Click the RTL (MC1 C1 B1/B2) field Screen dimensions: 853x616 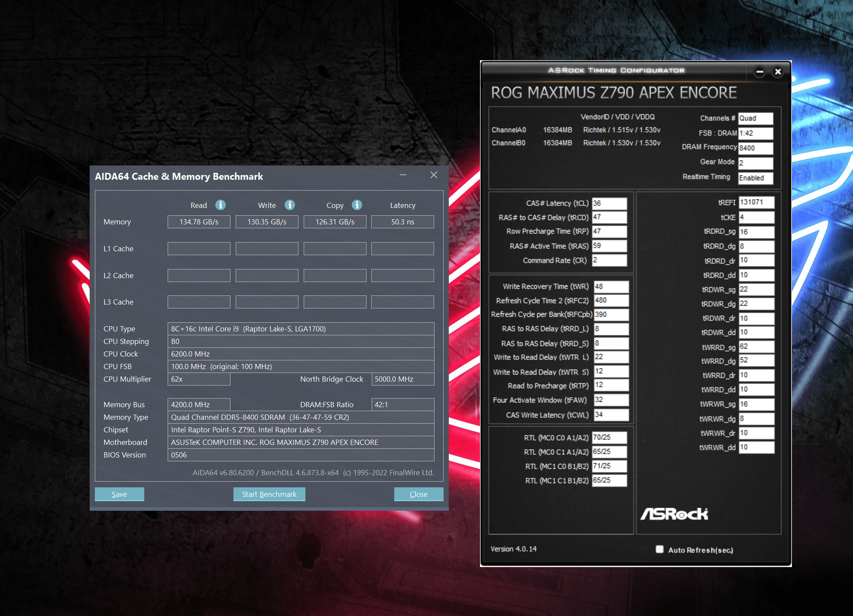(610, 480)
